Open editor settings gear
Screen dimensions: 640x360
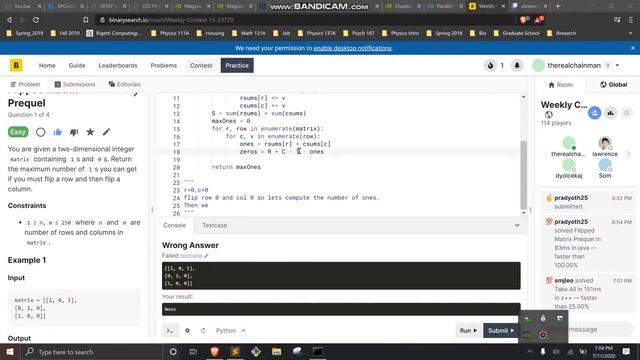point(187,330)
